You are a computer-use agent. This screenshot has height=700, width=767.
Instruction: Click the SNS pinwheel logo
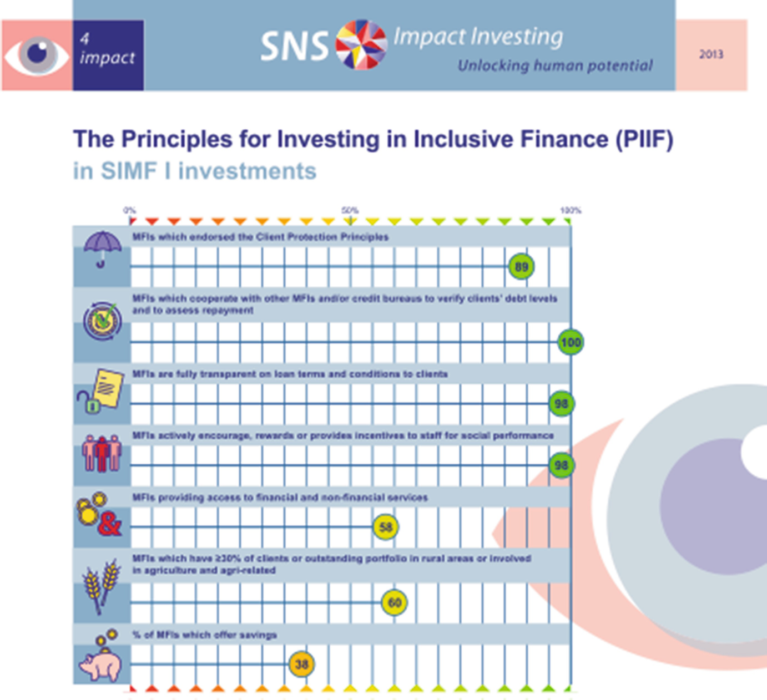[361, 45]
